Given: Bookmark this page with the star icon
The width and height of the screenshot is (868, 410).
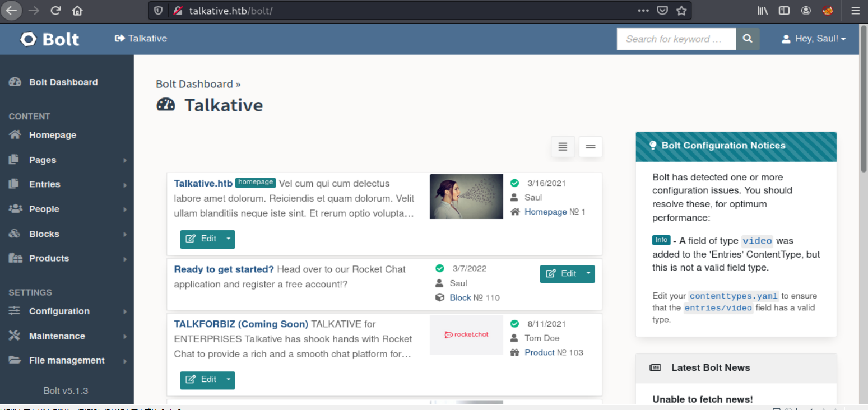Looking at the screenshot, I should (681, 11).
